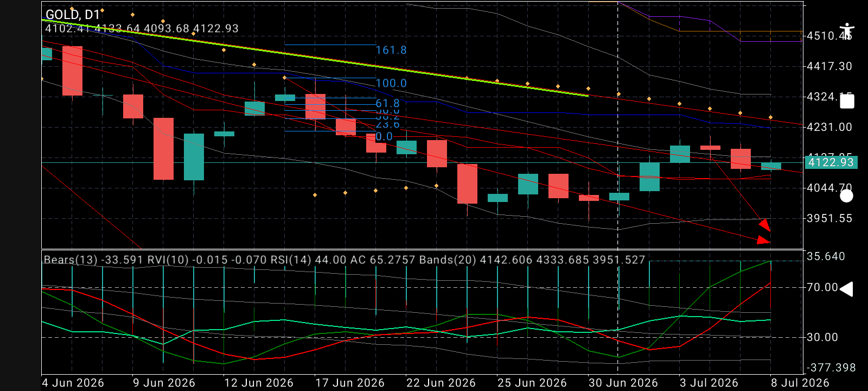868x391 pixels.
Task: Tap the 61.8 Fibonacci level label
Action: tap(387, 103)
